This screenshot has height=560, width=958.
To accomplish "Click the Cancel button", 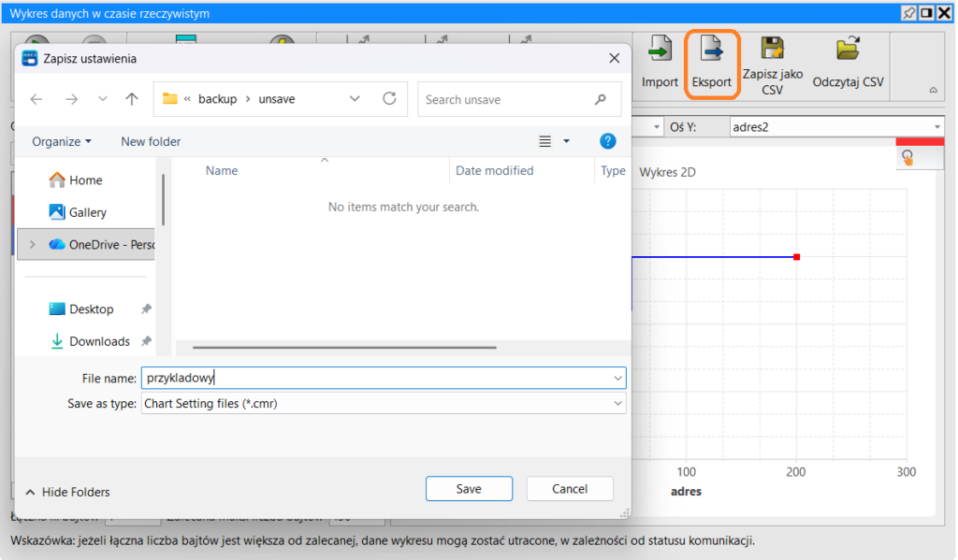I will click(x=570, y=489).
